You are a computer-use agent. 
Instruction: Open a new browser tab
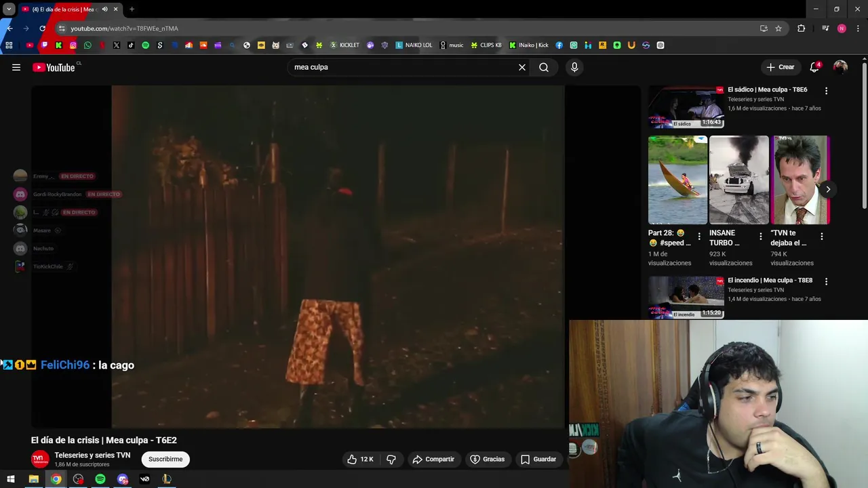[x=132, y=9]
